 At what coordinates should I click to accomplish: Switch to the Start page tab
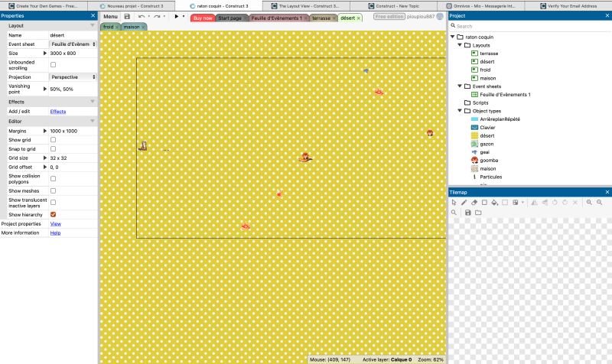[x=230, y=18]
